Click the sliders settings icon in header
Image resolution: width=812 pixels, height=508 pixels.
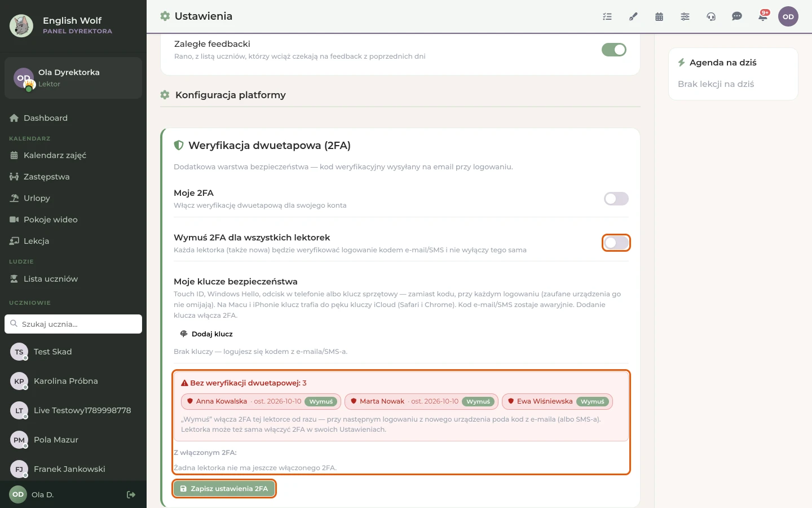[685, 16]
